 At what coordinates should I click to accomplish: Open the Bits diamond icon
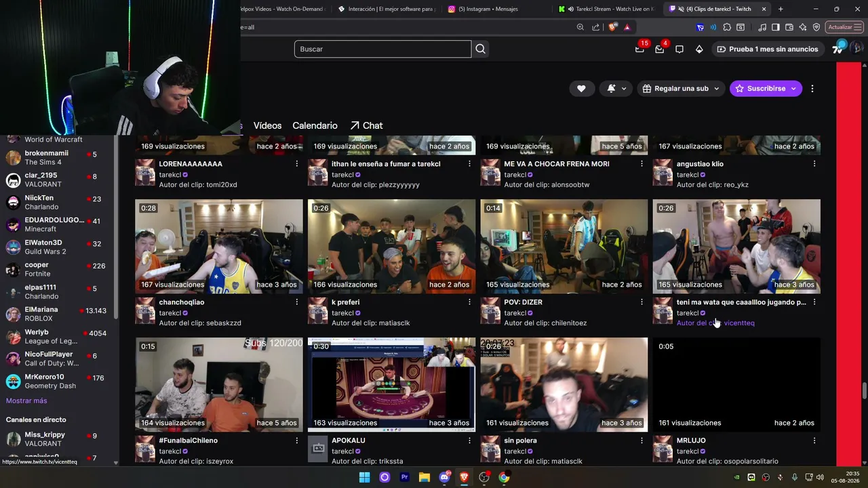(699, 49)
